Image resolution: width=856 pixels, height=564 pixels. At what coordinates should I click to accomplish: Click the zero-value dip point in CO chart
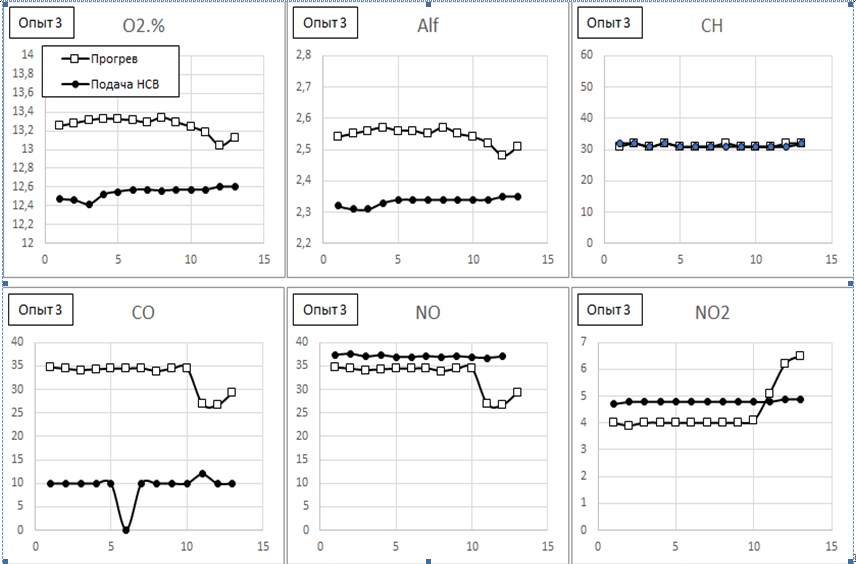point(126,529)
